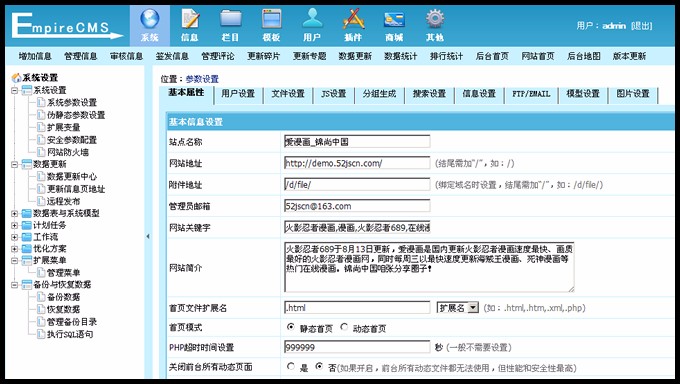Click 参数设置 breadcrumb link
The image size is (680, 384).
202,79
